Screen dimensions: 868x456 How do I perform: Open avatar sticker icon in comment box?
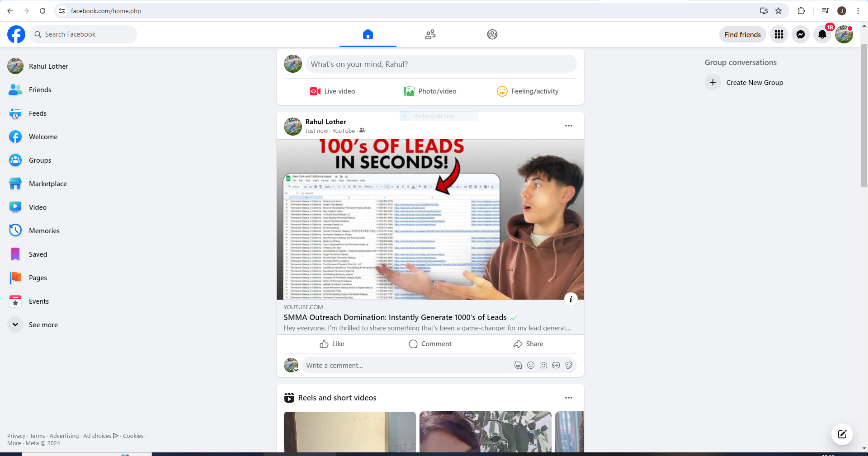518,365
